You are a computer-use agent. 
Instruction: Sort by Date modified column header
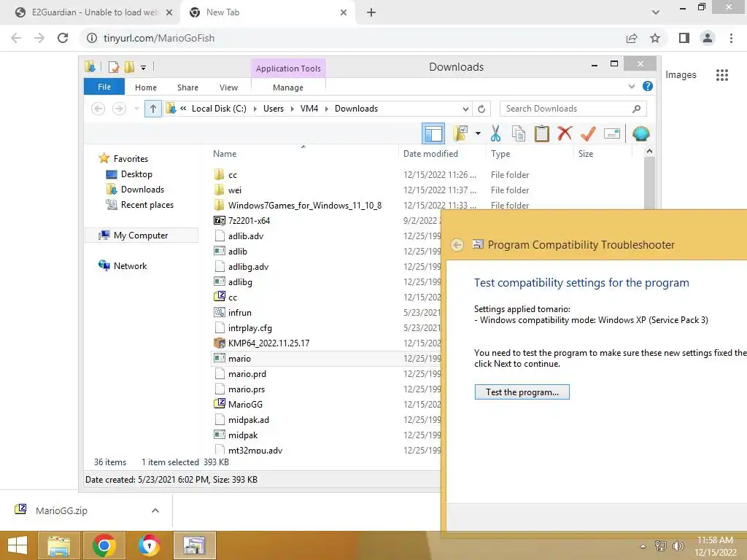430,154
